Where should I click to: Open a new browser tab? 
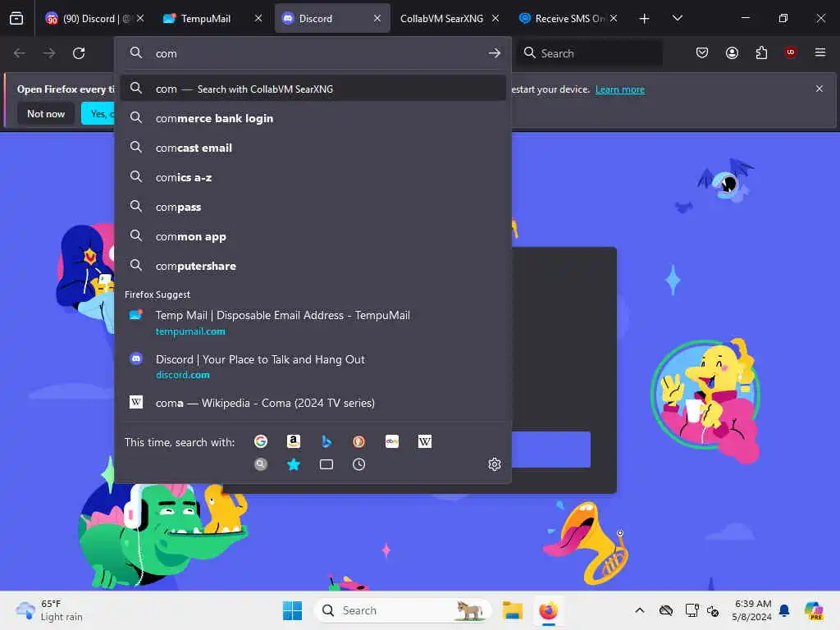tap(644, 19)
